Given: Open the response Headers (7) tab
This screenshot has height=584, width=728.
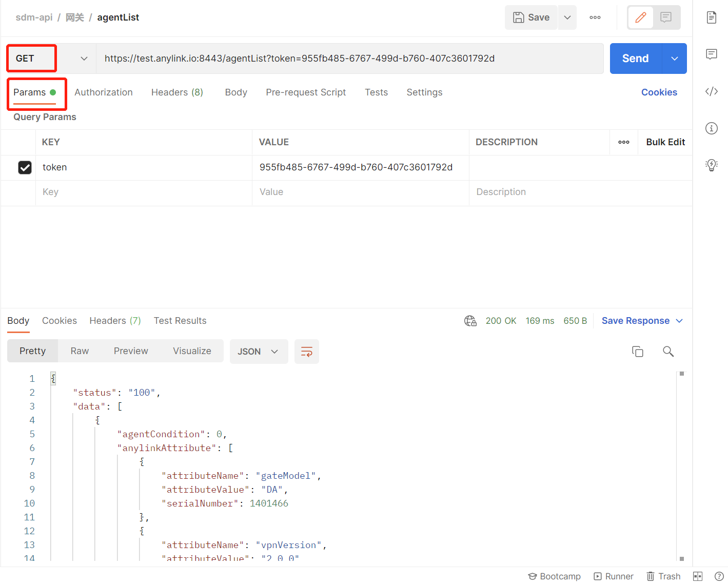Looking at the screenshot, I should coord(115,321).
